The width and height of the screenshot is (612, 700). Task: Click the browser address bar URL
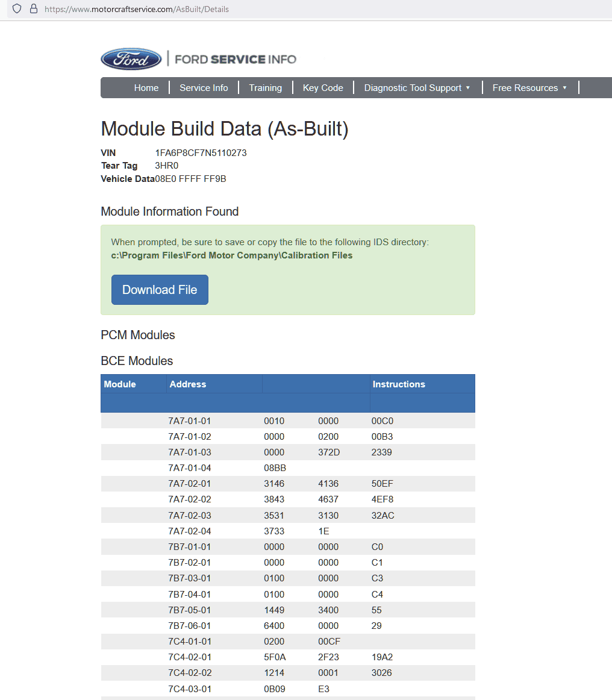click(137, 9)
